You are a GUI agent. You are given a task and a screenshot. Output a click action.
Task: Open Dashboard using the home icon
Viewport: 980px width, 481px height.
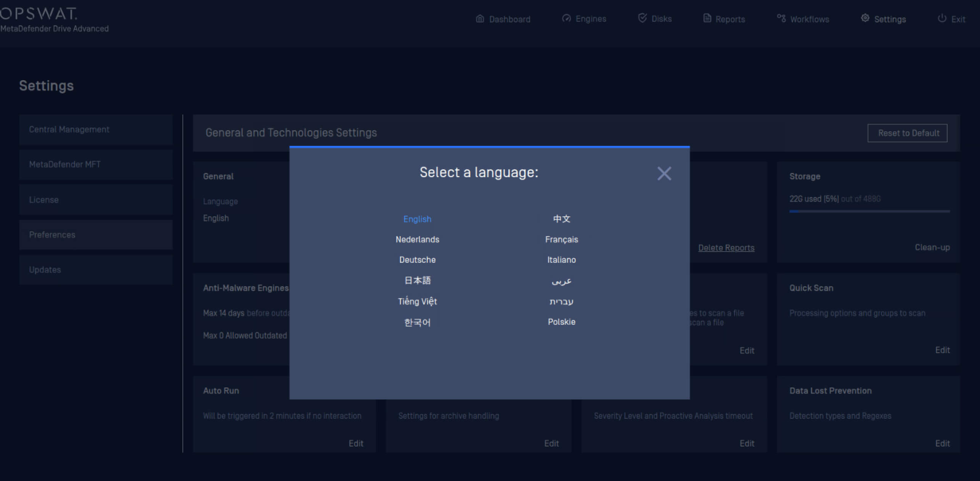pyautogui.click(x=480, y=18)
